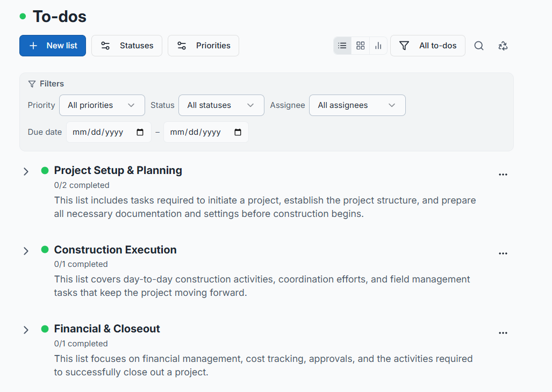Open the Statuses settings button

(x=127, y=46)
